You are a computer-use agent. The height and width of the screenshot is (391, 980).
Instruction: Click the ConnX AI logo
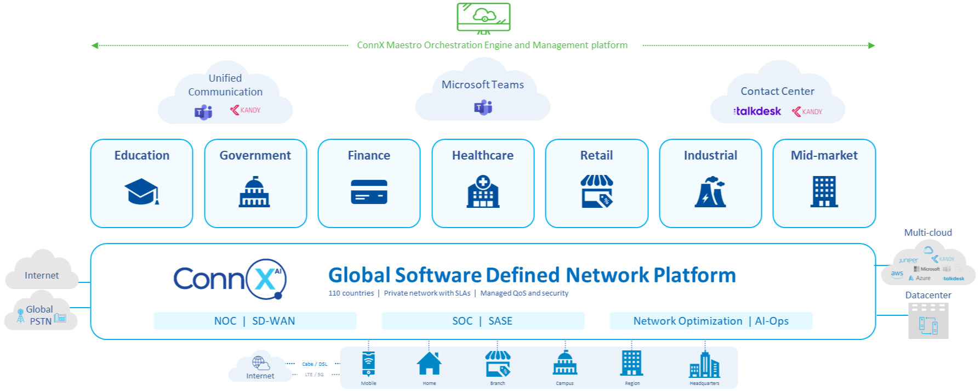[230, 279]
